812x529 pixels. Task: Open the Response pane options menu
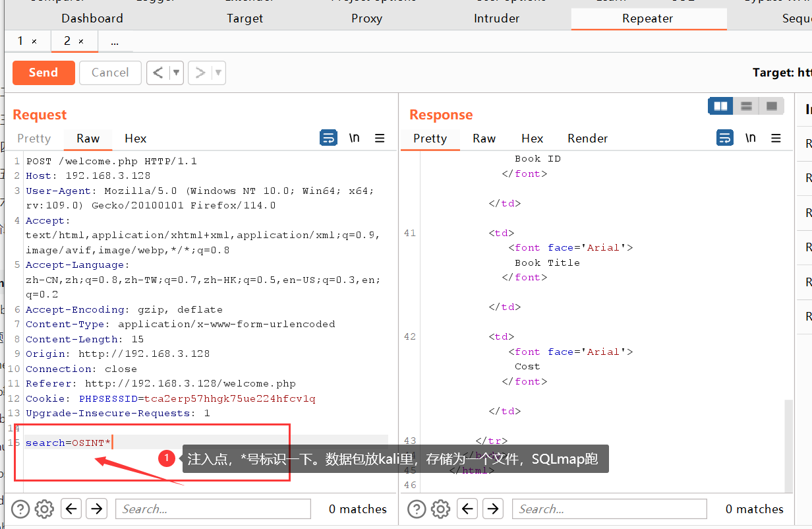[x=776, y=138]
